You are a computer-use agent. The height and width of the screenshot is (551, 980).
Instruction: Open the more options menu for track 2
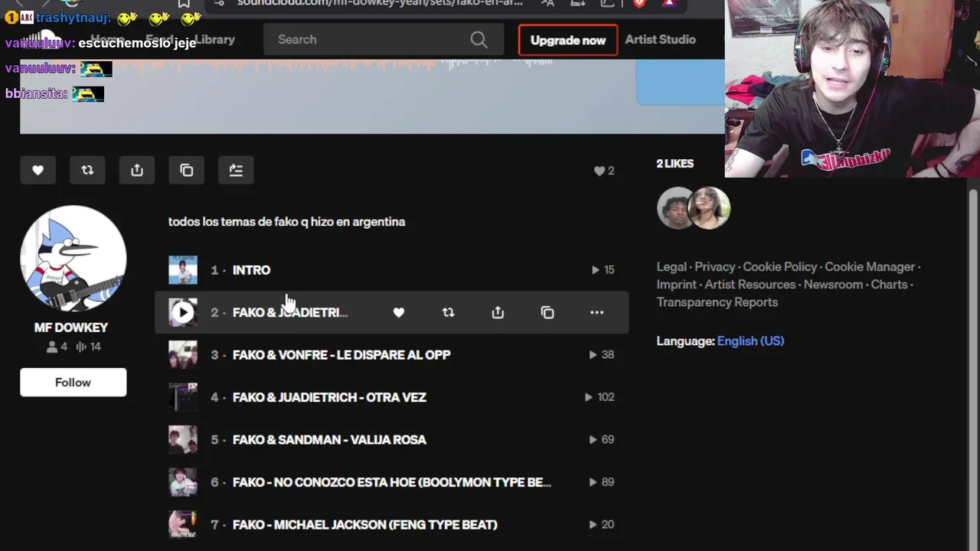596,312
